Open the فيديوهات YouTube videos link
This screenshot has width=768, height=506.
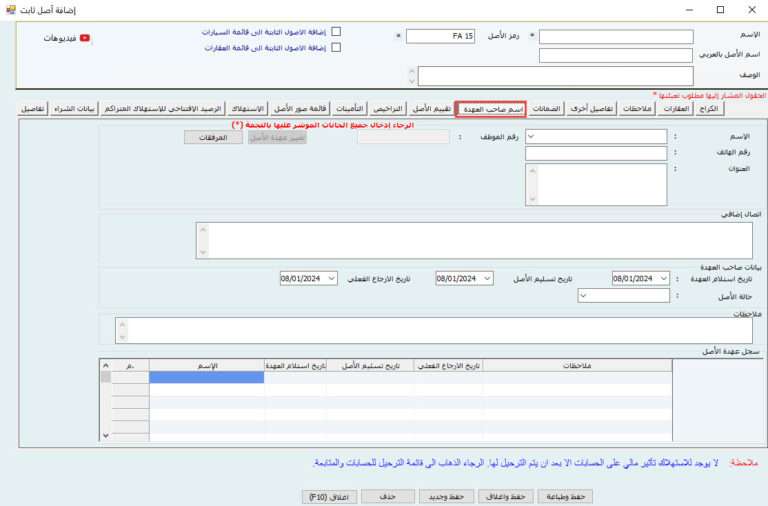(67, 38)
